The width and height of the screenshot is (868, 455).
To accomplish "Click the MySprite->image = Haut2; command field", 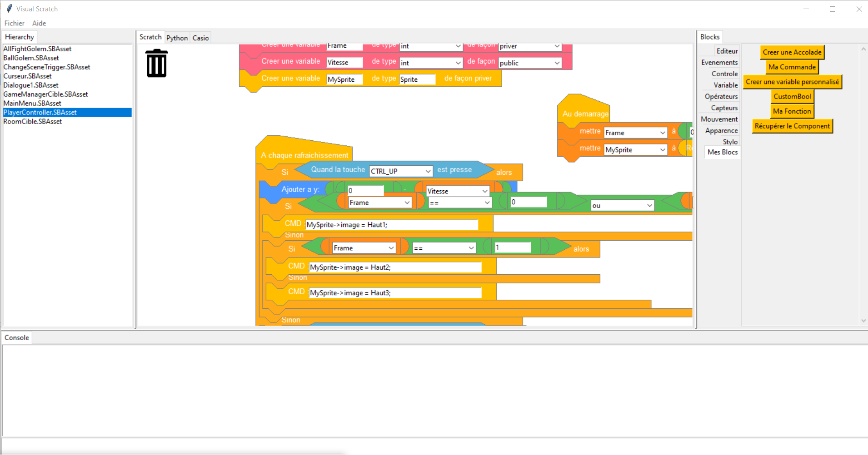I will (x=395, y=267).
